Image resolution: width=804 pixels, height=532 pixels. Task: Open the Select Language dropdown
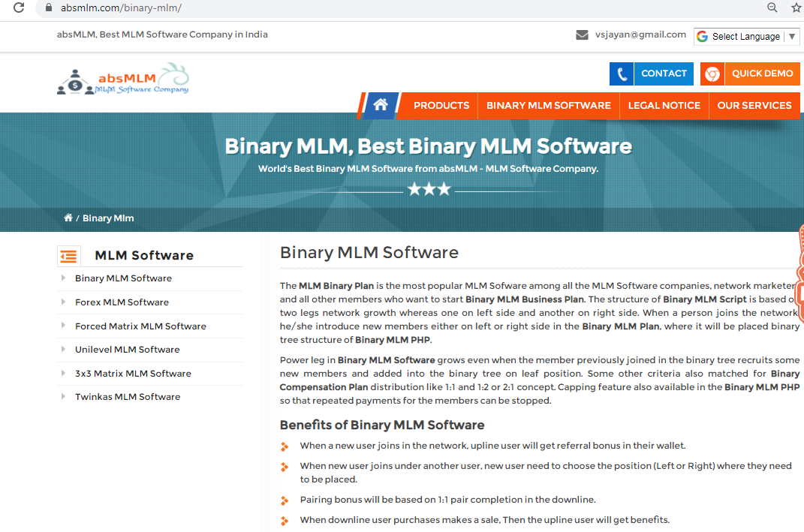(x=745, y=36)
